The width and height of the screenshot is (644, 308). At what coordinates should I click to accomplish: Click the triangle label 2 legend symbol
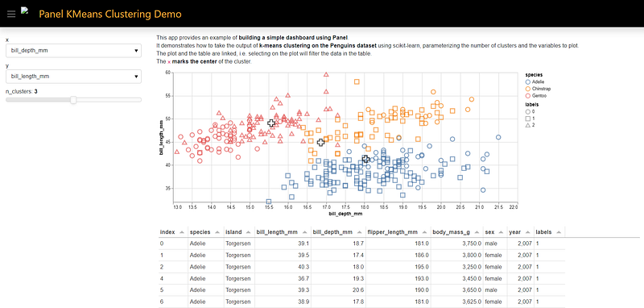528,125
